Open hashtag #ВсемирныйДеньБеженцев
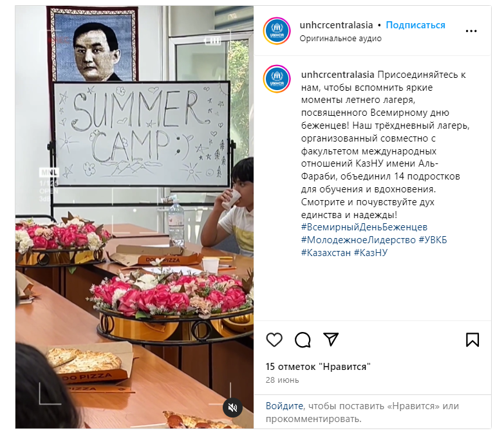This screenshot has height=442, width=504. click(364, 227)
